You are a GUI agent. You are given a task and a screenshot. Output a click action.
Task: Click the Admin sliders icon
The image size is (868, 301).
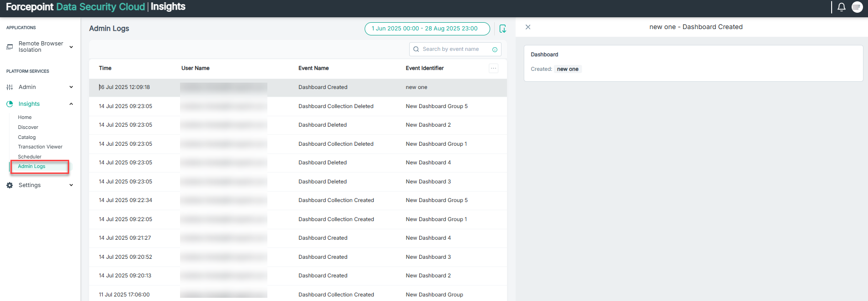pyautogui.click(x=10, y=87)
